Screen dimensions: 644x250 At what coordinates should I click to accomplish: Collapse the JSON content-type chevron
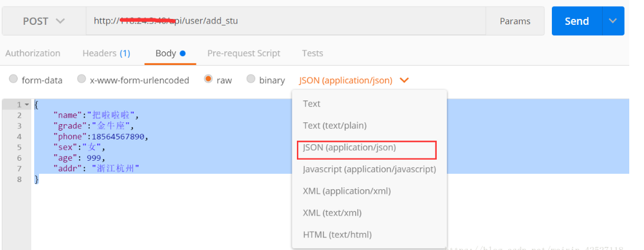(x=404, y=80)
